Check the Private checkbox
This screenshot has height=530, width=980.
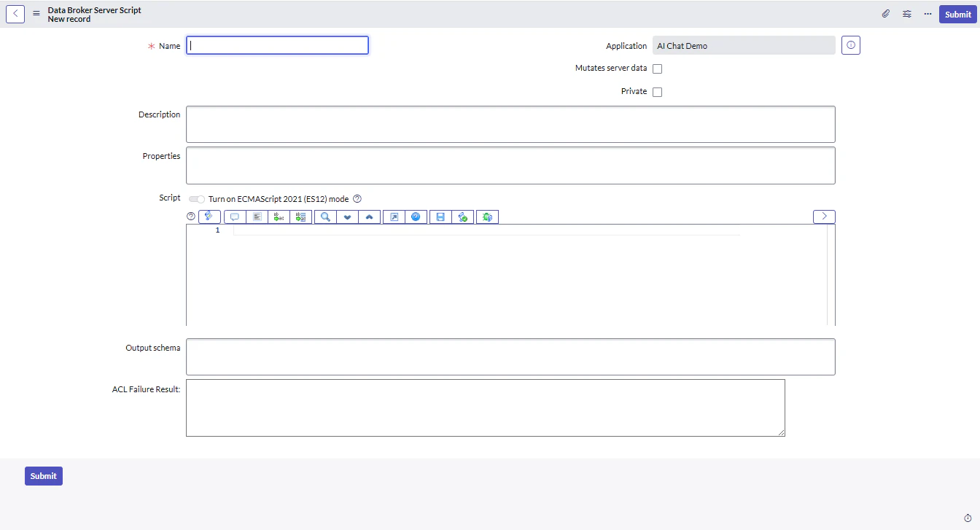[657, 92]
